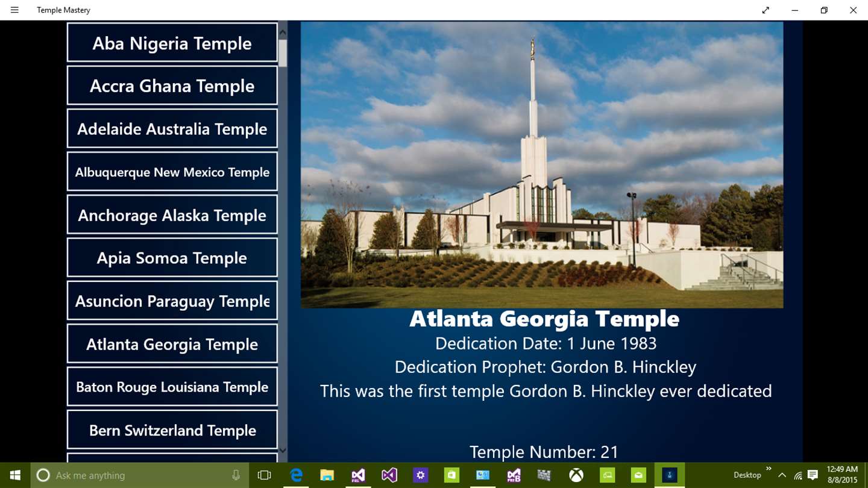Click the Dedication Date: 1 June 1983 text
868x488 pixels.
click(546, 343)
